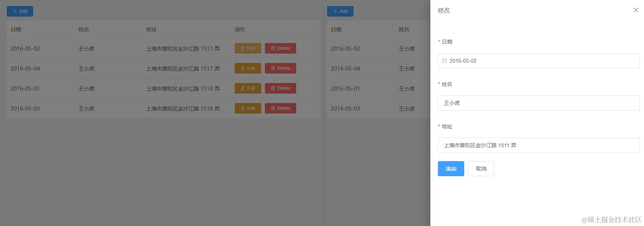The image size is (644, 226).
Task: Click the calendar icon in the 日期 field
Action: (444, 61)
